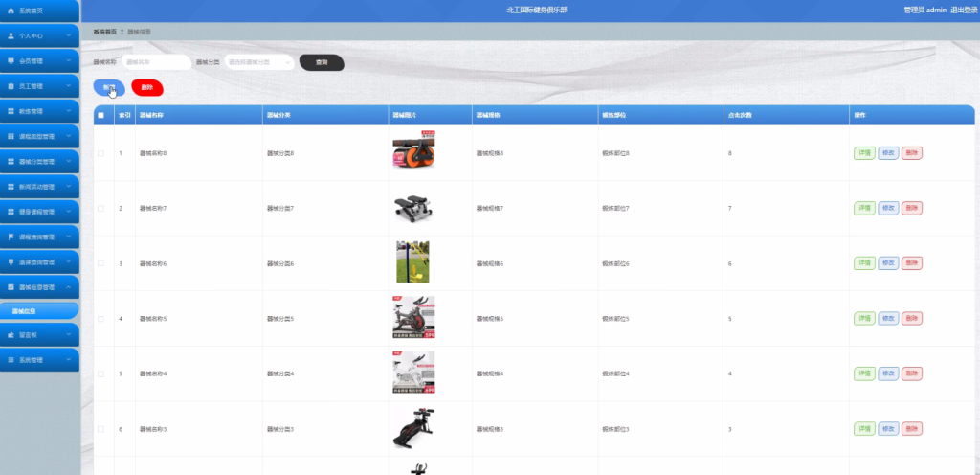Viewport: 980px width, 475px height.
Task: Click the home icon beside 系统首页
Action: (x=11, y=11)
